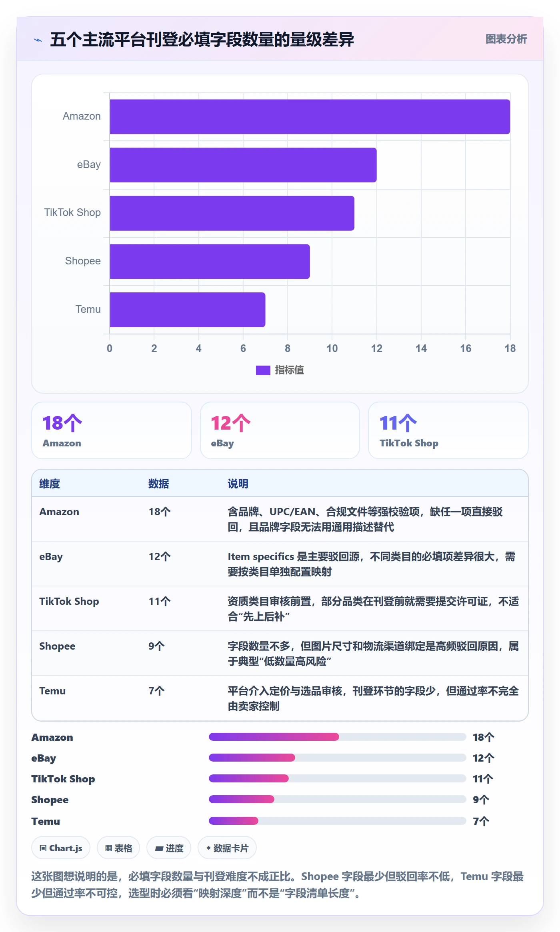Screen dimensions: 560x932
Task: Click the eBay Item specifics description
Action: click(372, 564)
